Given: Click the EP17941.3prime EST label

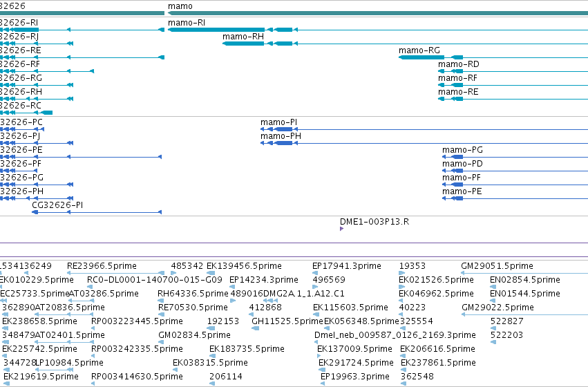Looking at the screenshot, I should click(347, 266).
